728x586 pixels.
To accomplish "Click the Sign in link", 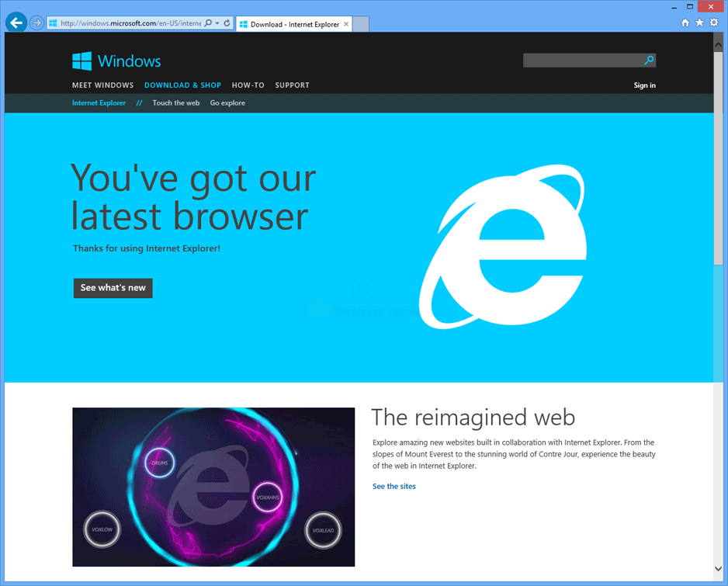I will coord(644,85).
